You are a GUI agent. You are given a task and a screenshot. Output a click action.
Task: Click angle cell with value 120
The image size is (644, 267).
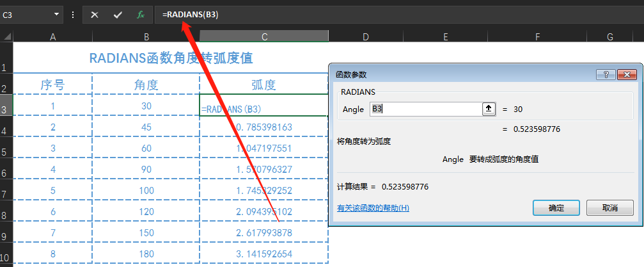coord(146,211)
